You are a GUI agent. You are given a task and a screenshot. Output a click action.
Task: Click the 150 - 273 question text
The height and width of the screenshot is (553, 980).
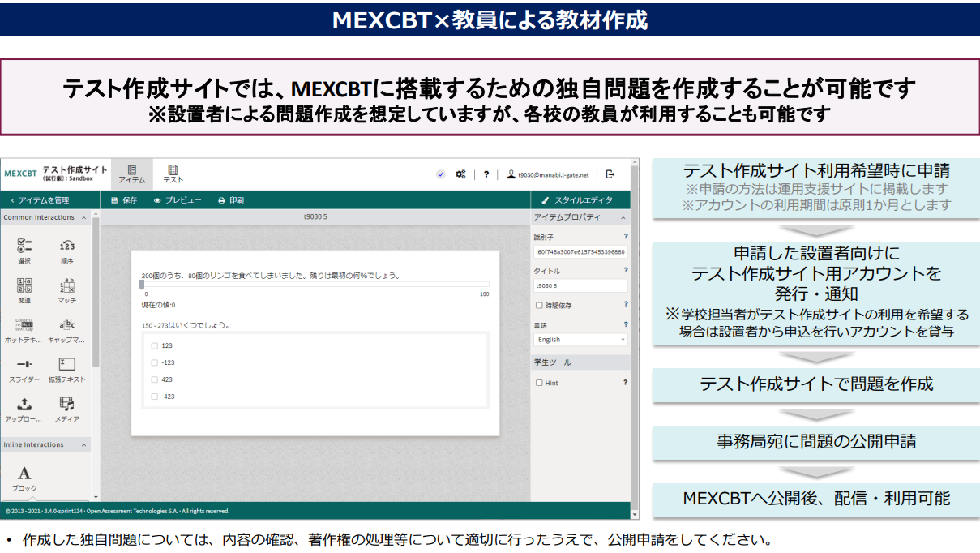click(x=185, y=325)
